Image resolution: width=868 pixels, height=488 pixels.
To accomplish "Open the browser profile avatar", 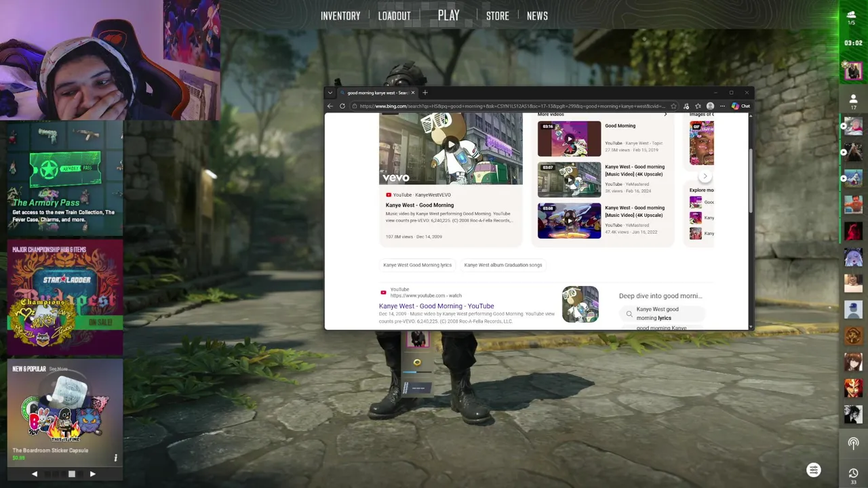I will click(710, 106).
